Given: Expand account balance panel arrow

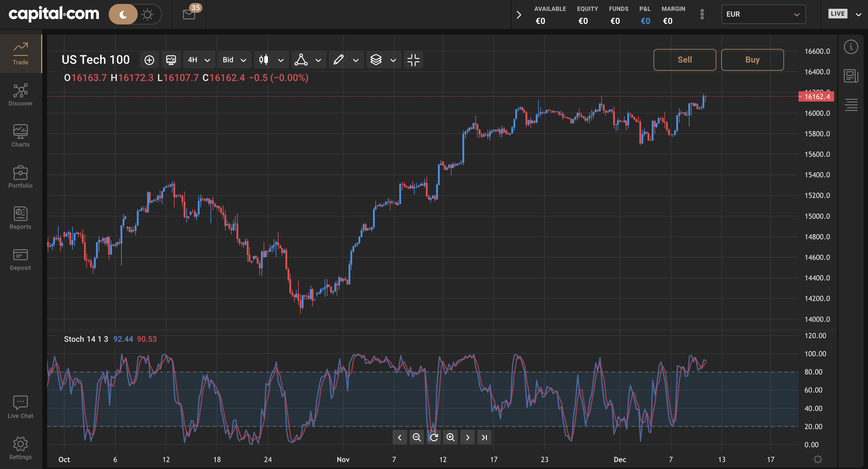Looking at the screenshot, I should pos(519,15).
